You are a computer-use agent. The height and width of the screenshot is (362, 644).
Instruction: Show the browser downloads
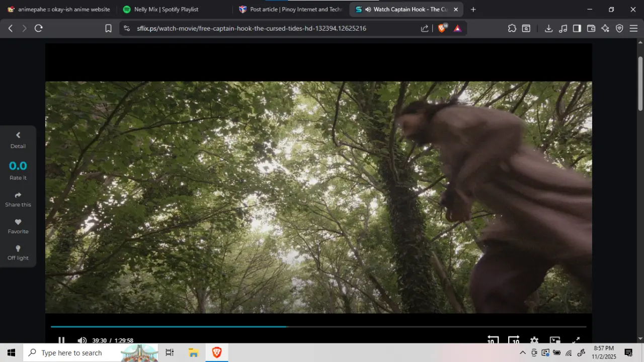549,28
